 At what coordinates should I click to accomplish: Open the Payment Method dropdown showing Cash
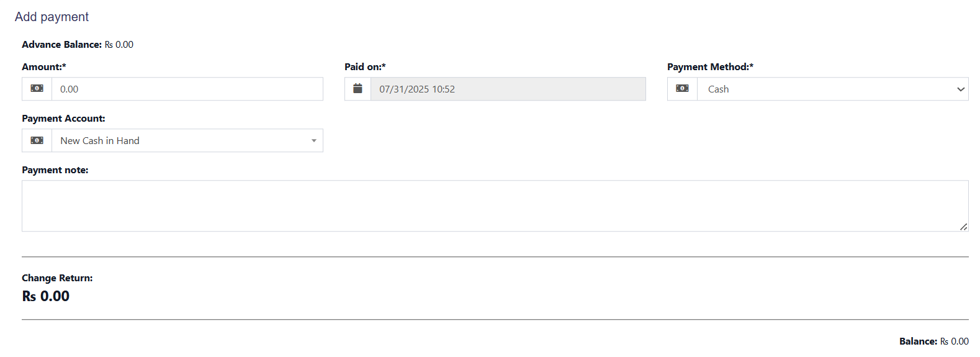coord(825,89)
